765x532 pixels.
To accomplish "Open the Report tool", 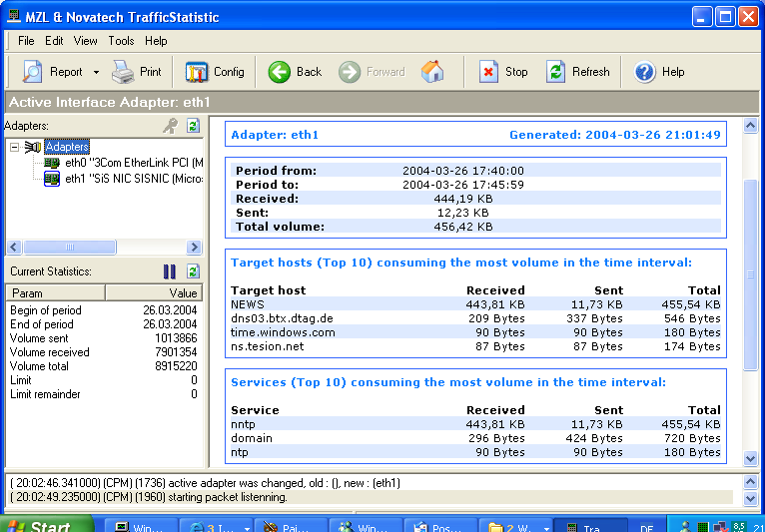I will coord(52,72).
